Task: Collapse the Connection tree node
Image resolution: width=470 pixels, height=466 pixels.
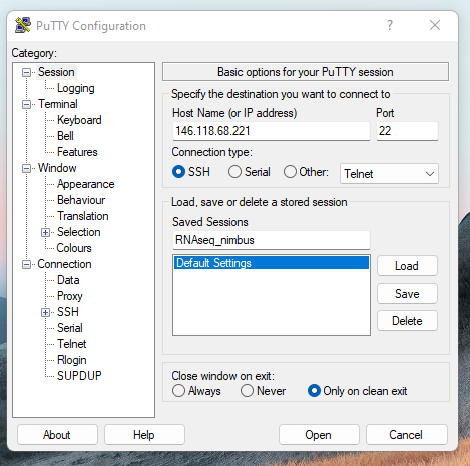Action: pyautogui.click(x=26, y=265)
